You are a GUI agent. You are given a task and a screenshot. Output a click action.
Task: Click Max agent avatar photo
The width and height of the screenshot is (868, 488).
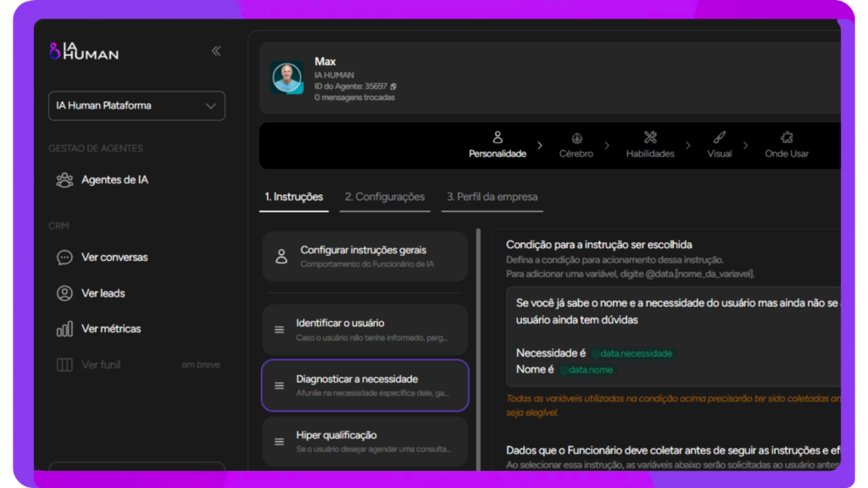287,77
